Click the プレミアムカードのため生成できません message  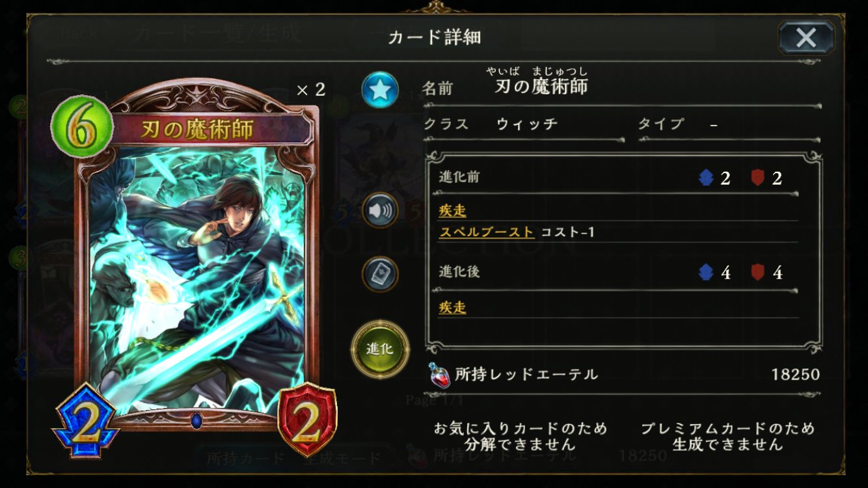(x=727, y=437)
